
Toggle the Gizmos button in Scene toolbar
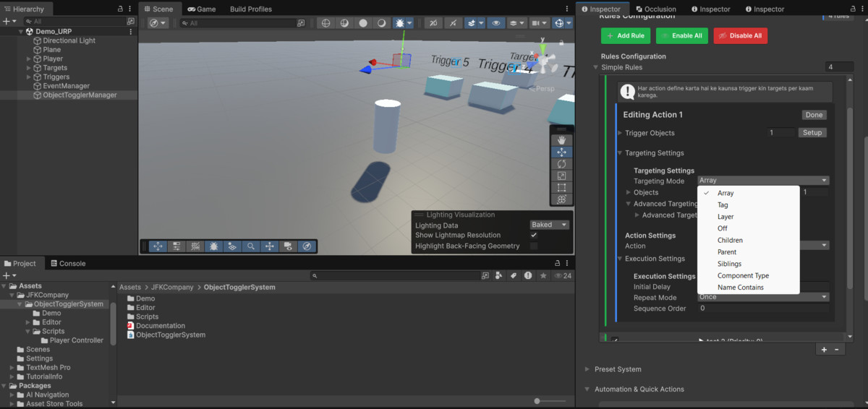(560, 23)
